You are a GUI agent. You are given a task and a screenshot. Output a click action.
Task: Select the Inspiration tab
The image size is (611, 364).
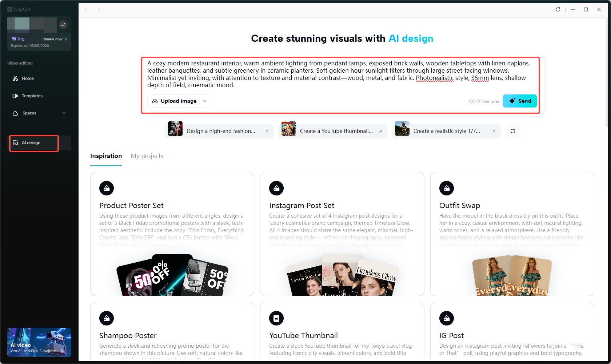106,156
